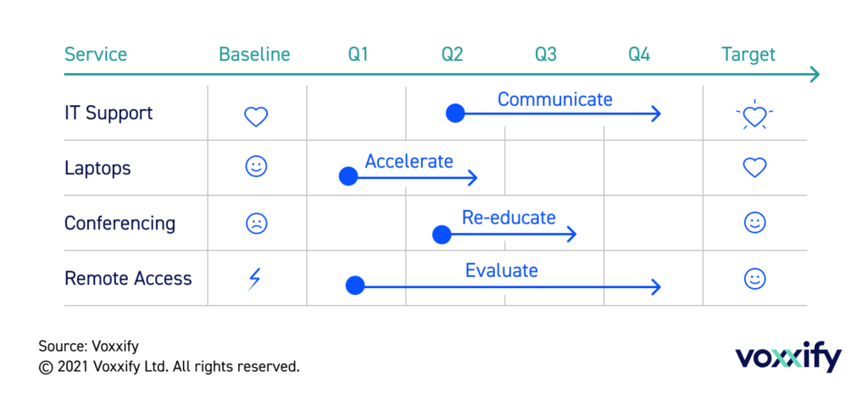Select the Laptops target heart icon
Image resolution: width=868 pixels, height=394 pixels.
coord(754,167)
